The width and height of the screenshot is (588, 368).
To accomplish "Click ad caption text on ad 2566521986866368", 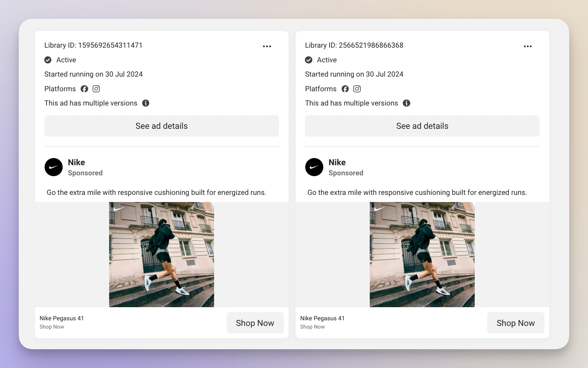I will click(417, 193).
